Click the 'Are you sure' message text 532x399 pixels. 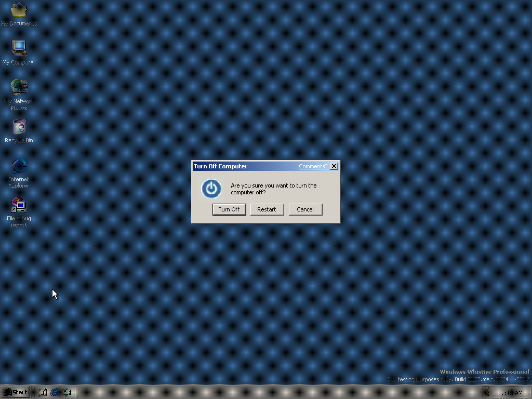point(273,189)
